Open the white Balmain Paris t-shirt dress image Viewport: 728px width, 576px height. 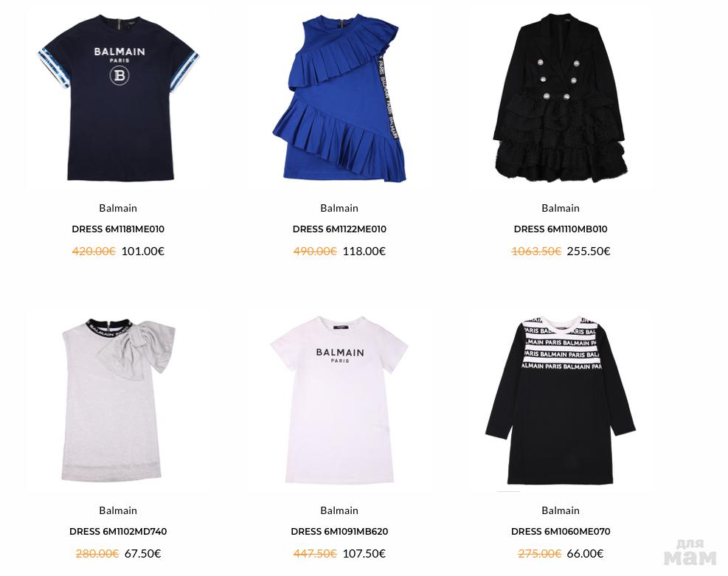pyautogui.click(x=339, y=400)
